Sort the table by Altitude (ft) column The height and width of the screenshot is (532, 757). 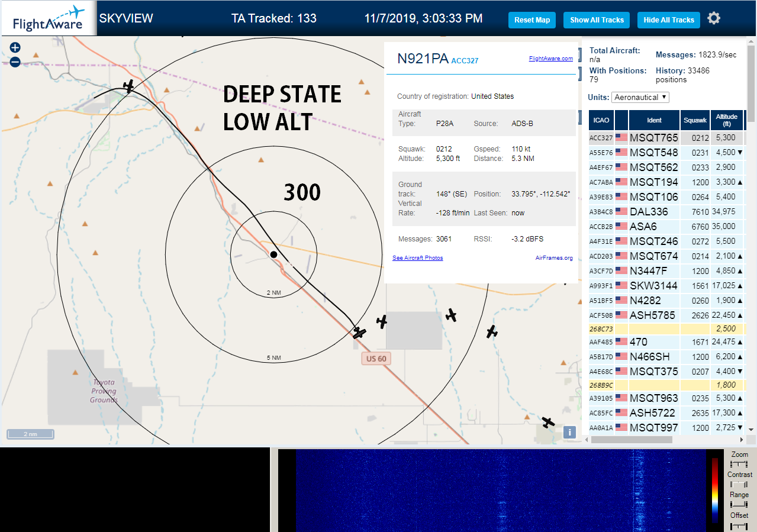coord(726,120)
